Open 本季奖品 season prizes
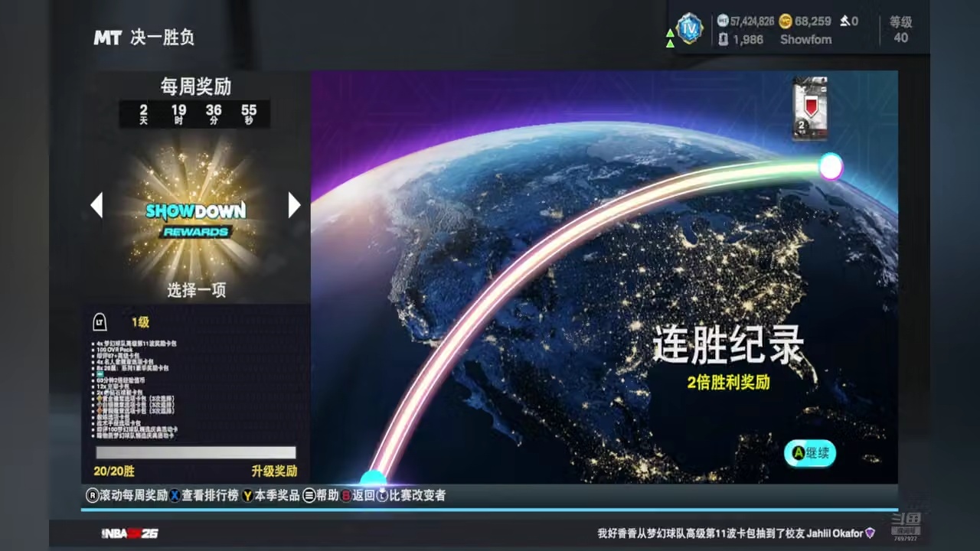980x551 pixels. tap(277, 495)
